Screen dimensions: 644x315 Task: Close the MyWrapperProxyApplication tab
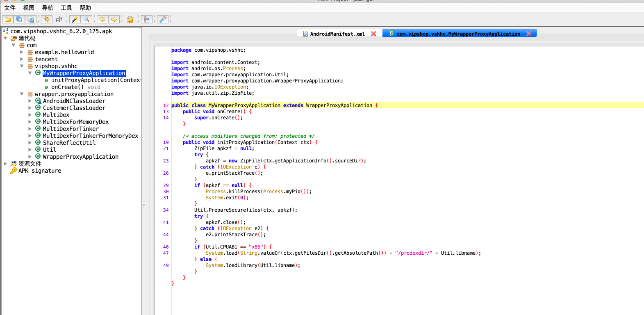tap(529, 34)
